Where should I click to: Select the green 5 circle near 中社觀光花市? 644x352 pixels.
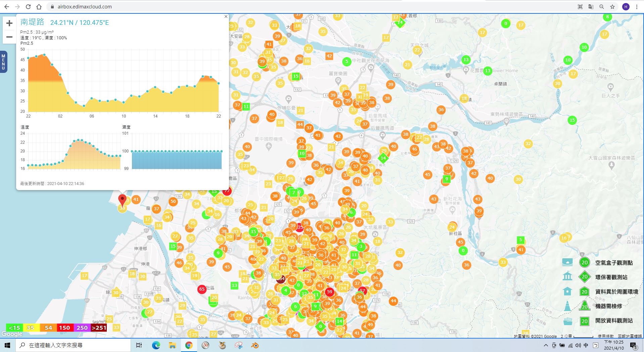(347, 61)
